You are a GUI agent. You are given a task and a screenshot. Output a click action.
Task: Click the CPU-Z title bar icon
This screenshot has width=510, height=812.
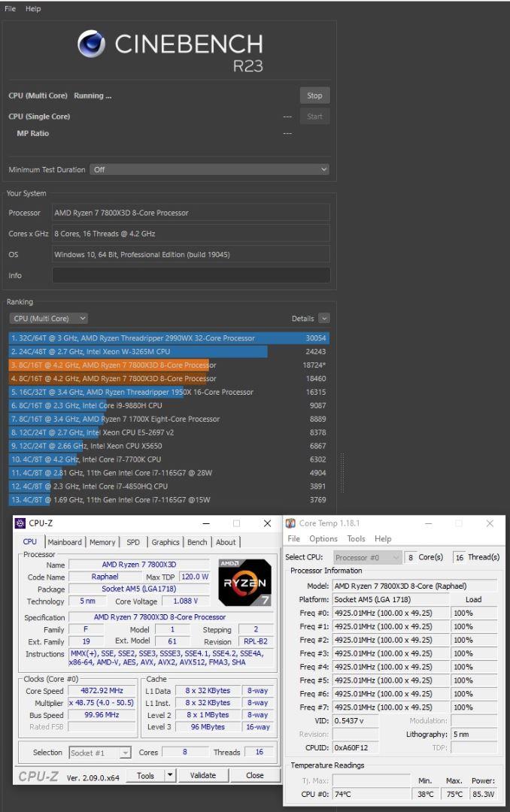[x=20, y=523]
